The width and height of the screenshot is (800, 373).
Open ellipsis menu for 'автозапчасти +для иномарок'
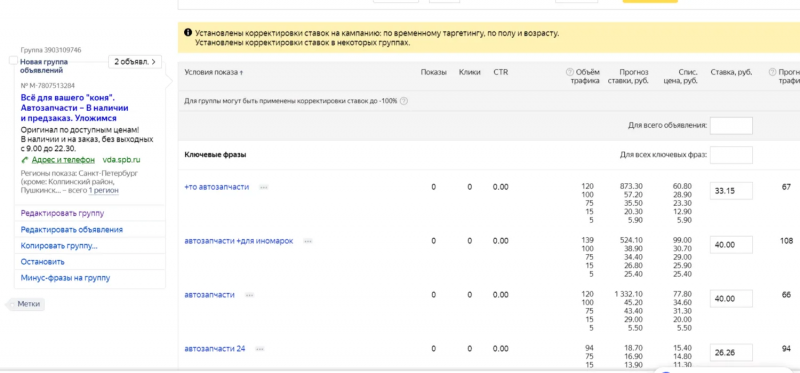coord(308,241)
